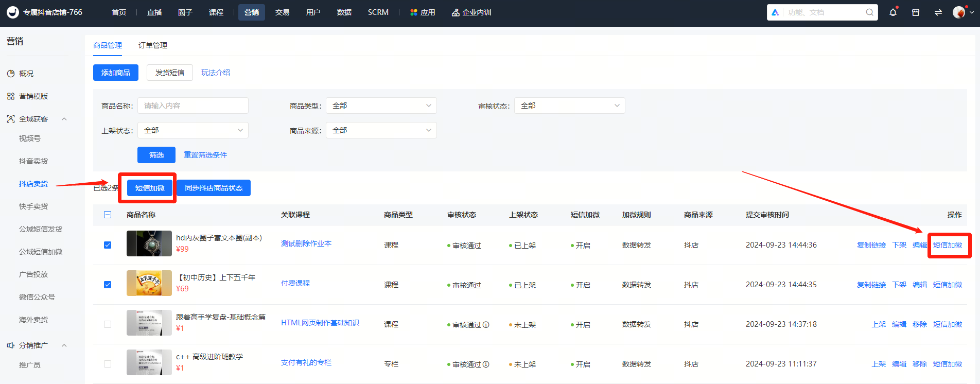
Task: Open the 直播 top menu
Action: pos(154,12)
